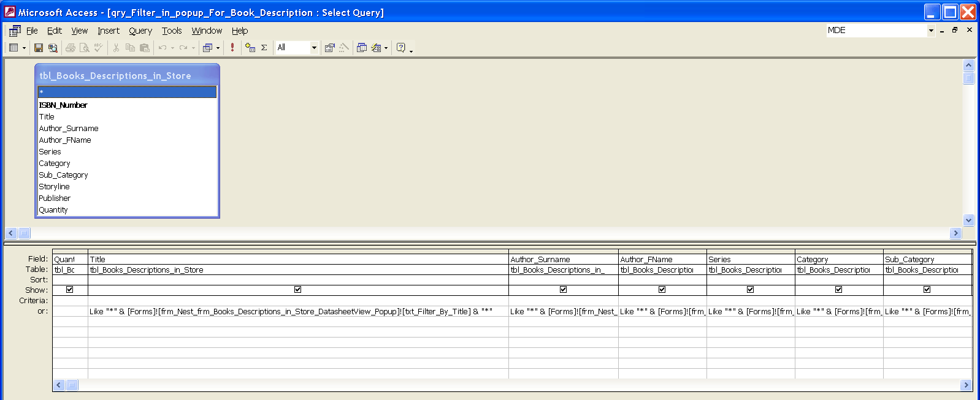Viewport: 980px width, 400px height.
Task: Open the Edit menu
Action: pos(55,31)
